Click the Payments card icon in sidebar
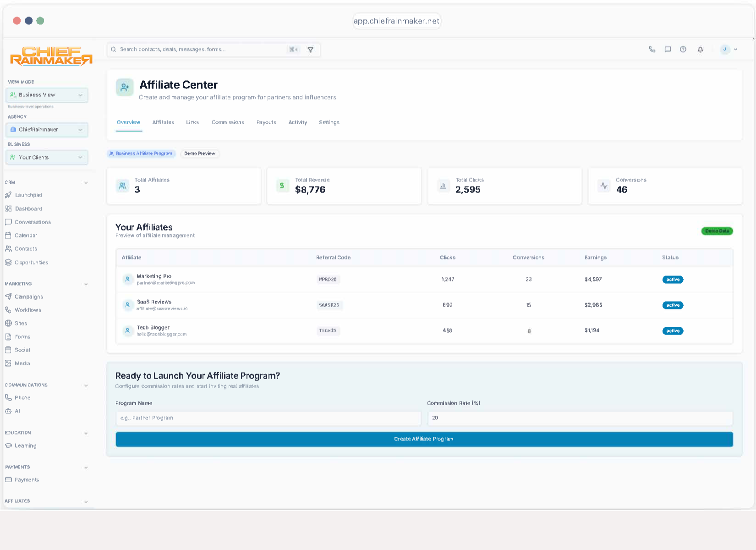756x550 pixels. click(x=8, y=479)
